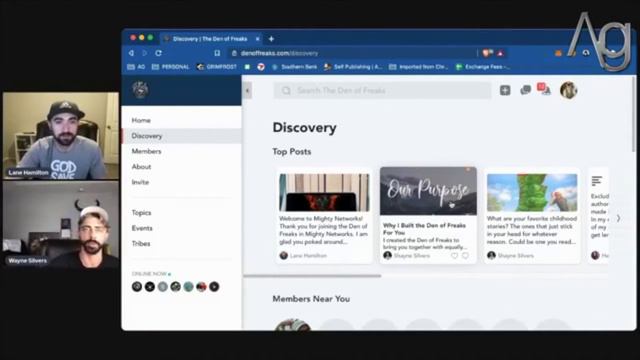Open Tribes in sidebar

point(182,244)
